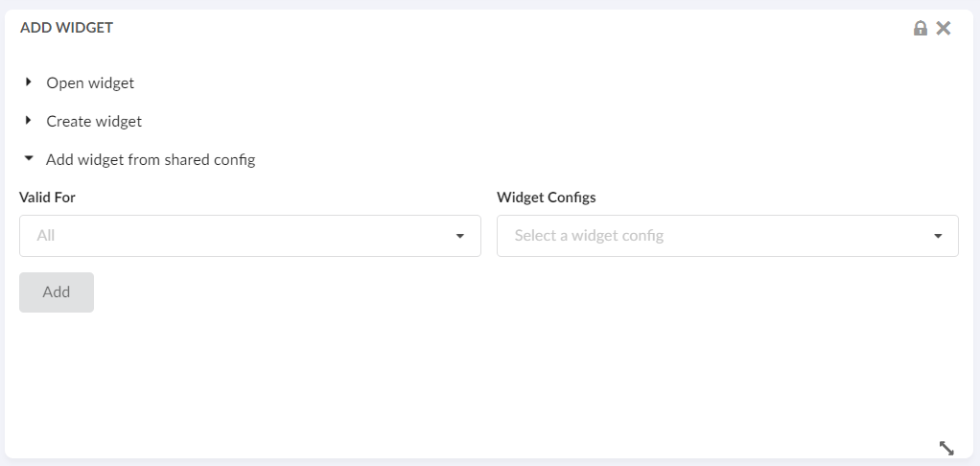Click the Widget Configs field label
The image size is (980, 466).
click(546, 198)
